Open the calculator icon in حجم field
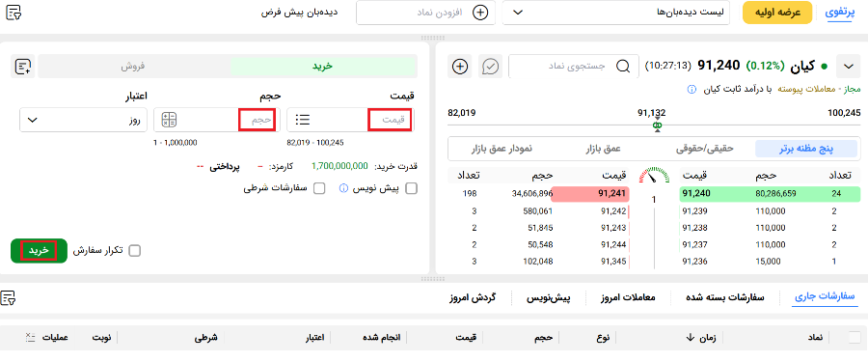This screenshot has height=362, width=868. pos(169,120)
